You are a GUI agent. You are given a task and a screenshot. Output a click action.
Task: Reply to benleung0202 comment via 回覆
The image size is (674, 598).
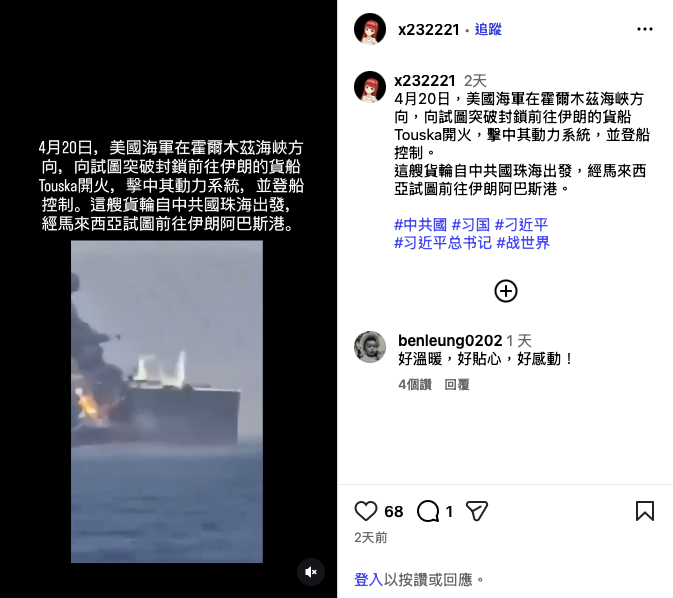point(456,384)
